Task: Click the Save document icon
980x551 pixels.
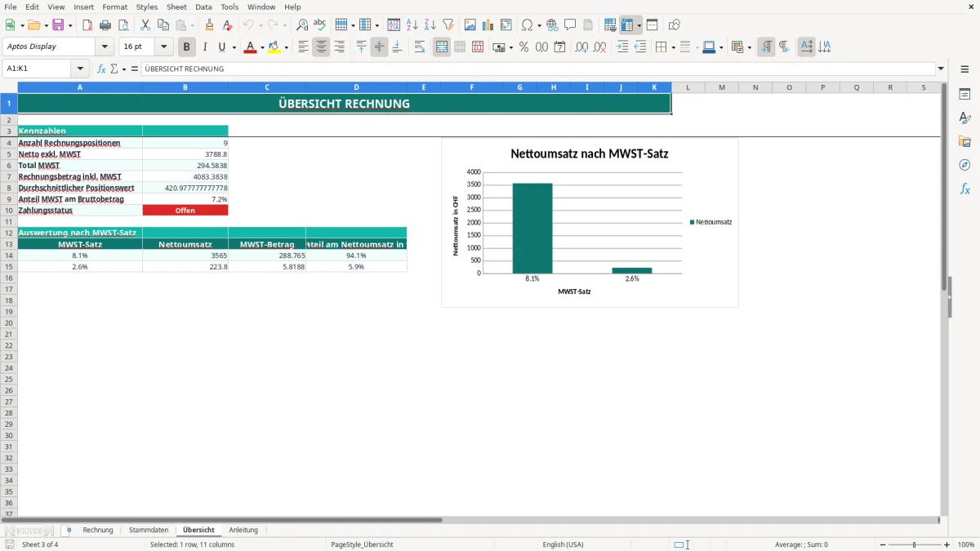Action: 58,25
